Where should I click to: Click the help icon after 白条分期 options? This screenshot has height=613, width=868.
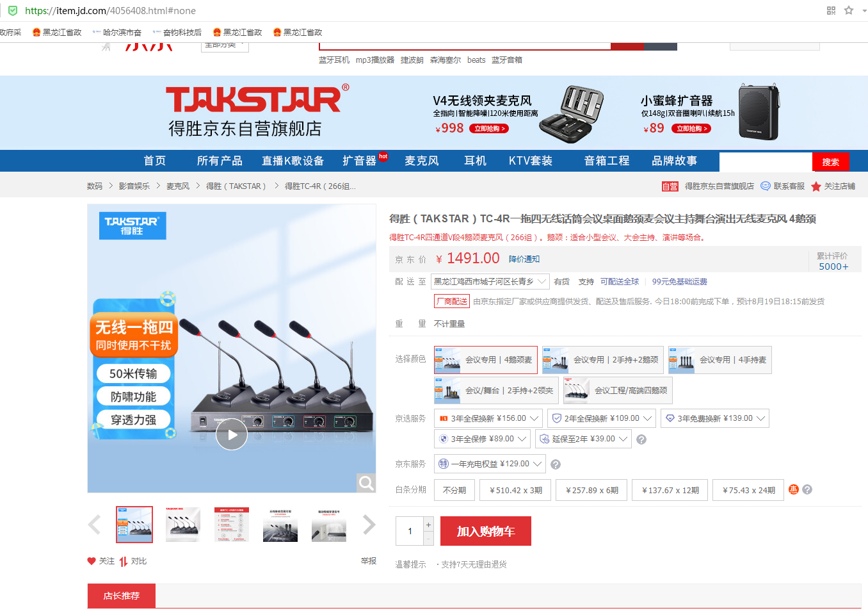pos(807,489)
